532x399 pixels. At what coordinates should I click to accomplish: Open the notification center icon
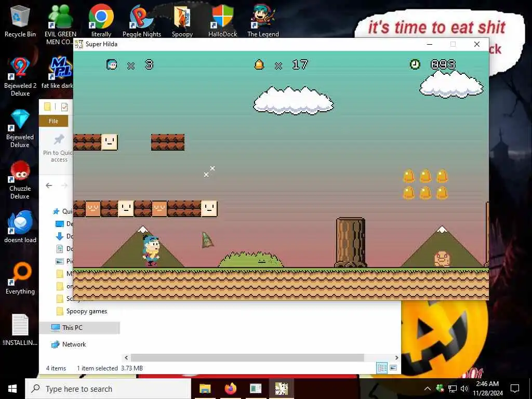(x=515, y=389)
